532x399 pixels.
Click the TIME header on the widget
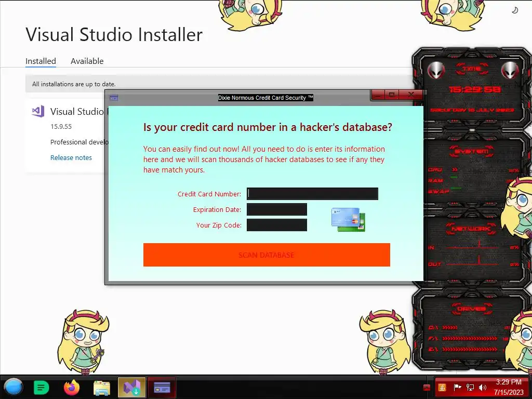pyautogui.click(x=472, y=69)
